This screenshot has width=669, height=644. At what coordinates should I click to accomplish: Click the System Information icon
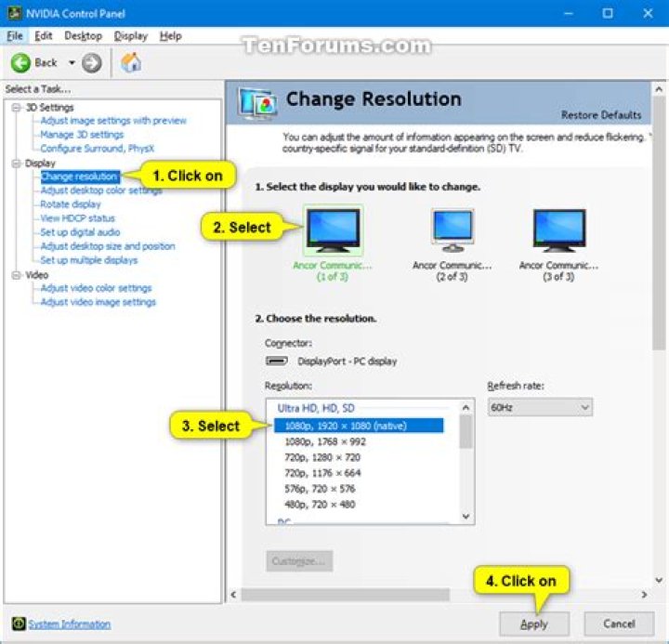coord(19,624)
